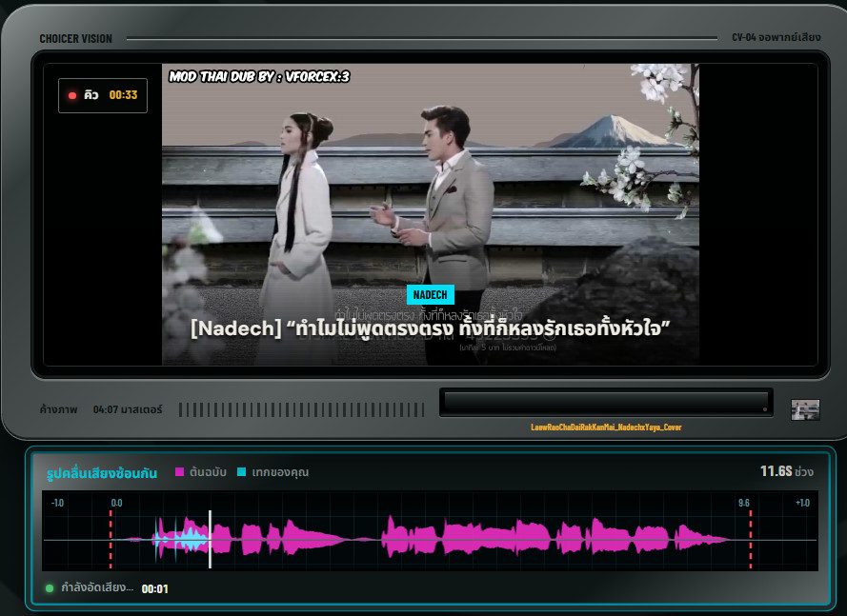The image size is (847, 616).
Task: Click the 04:07 มาสเตอร์ timecode
Action: (x=128, y=409)
